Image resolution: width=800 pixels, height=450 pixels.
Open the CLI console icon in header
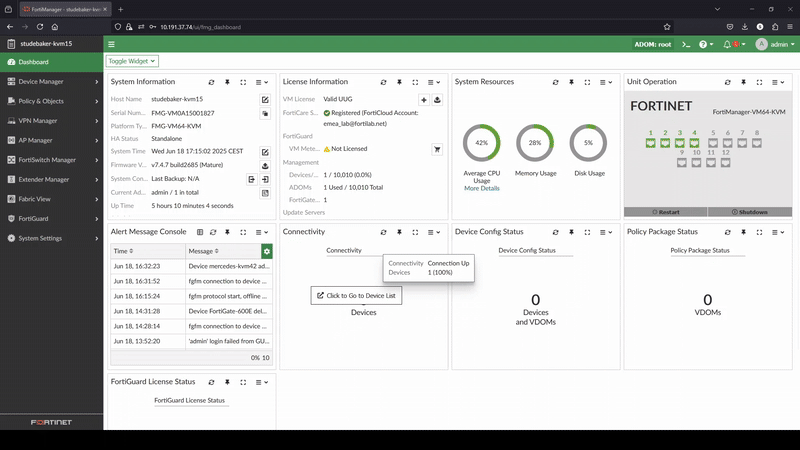tap(686, 44)
